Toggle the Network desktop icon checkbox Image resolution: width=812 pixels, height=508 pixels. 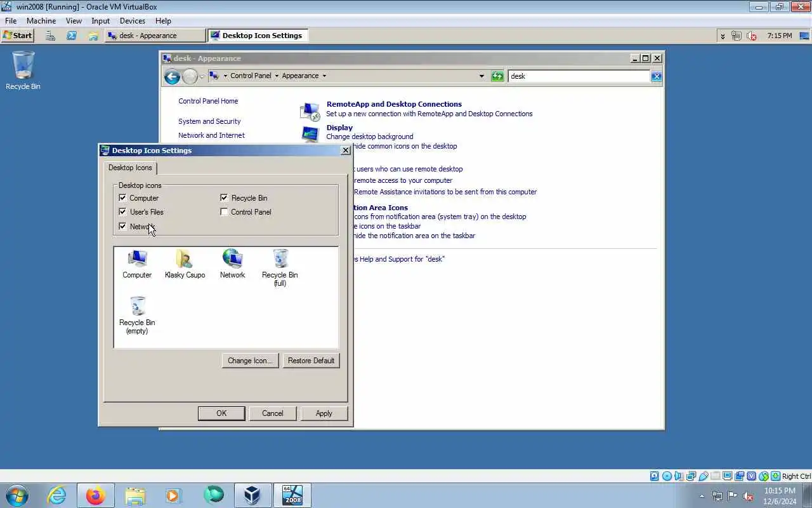coord(122,227)
